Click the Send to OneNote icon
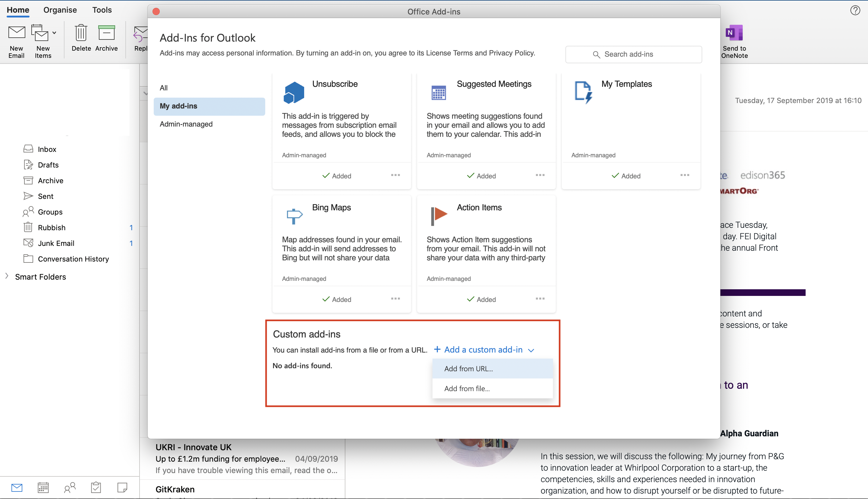The width and height of the screenshot is (868, 499). (734, 33)
